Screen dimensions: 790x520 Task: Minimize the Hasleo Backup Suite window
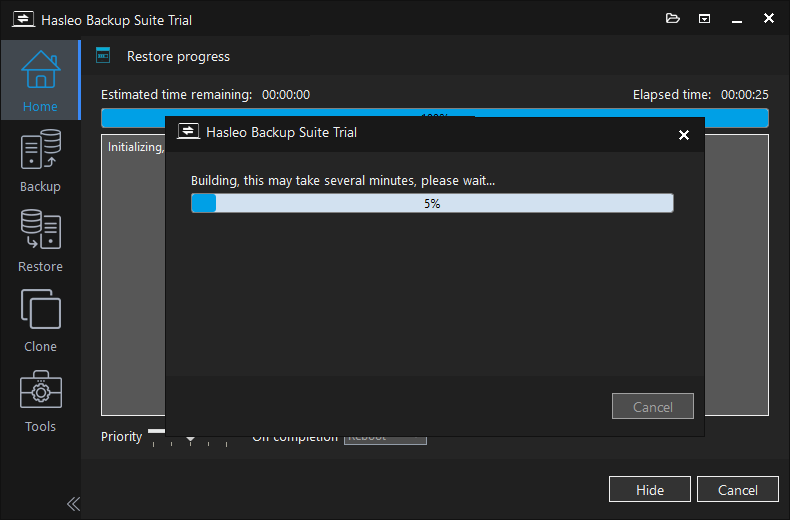tap(737, 20)
